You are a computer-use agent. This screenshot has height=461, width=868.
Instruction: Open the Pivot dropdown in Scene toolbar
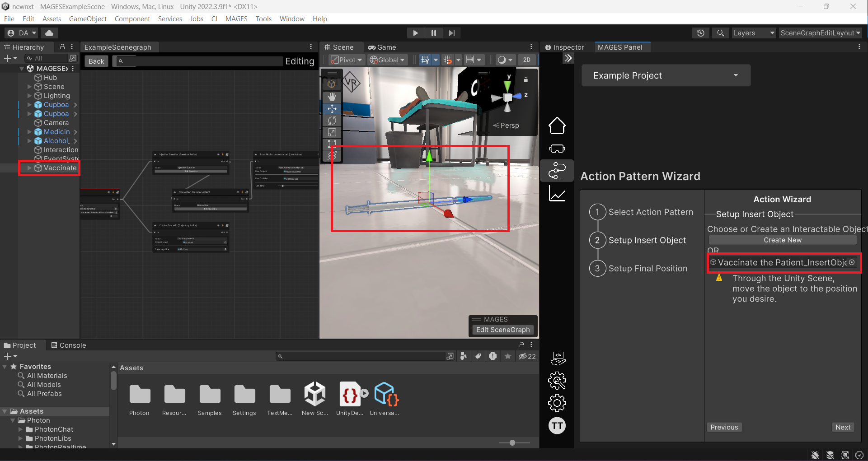346,60
